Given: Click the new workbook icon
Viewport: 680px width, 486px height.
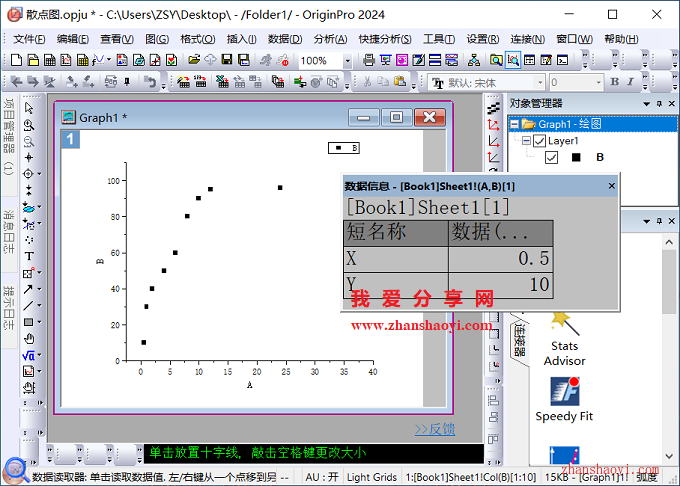Looking at the screenshot, I should [x=49, y=60].
